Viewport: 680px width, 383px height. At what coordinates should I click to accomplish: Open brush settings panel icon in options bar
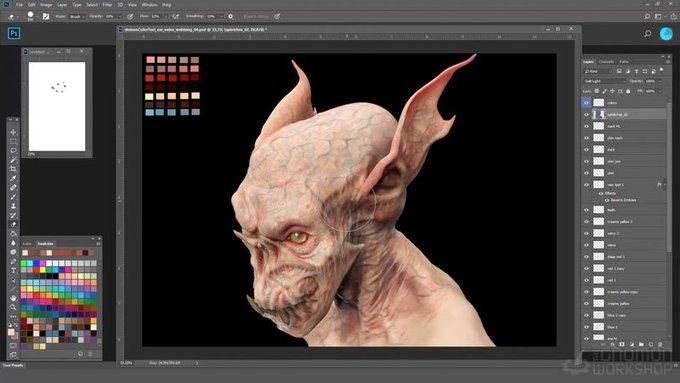click(46, 16)
